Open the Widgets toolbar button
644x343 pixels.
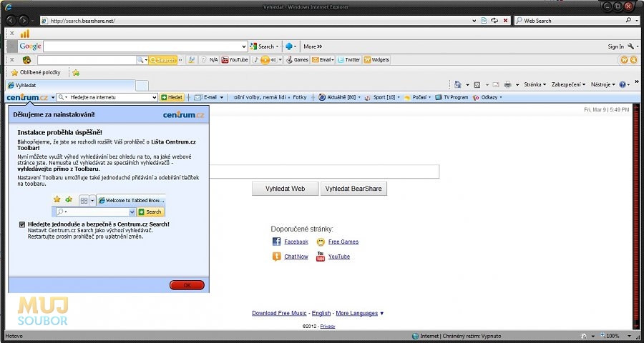(376, 60)
